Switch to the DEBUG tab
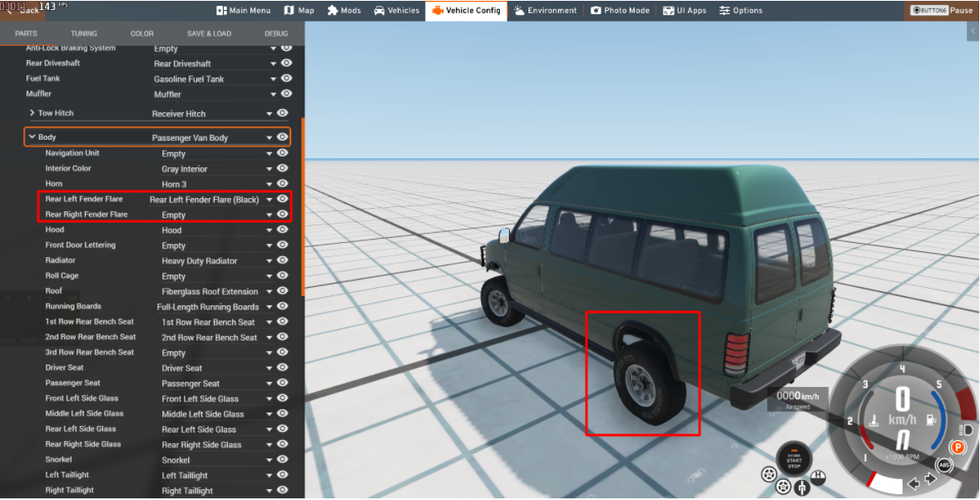Image resolution: width=980 pixels, height=500 pixels. point(276,34)
